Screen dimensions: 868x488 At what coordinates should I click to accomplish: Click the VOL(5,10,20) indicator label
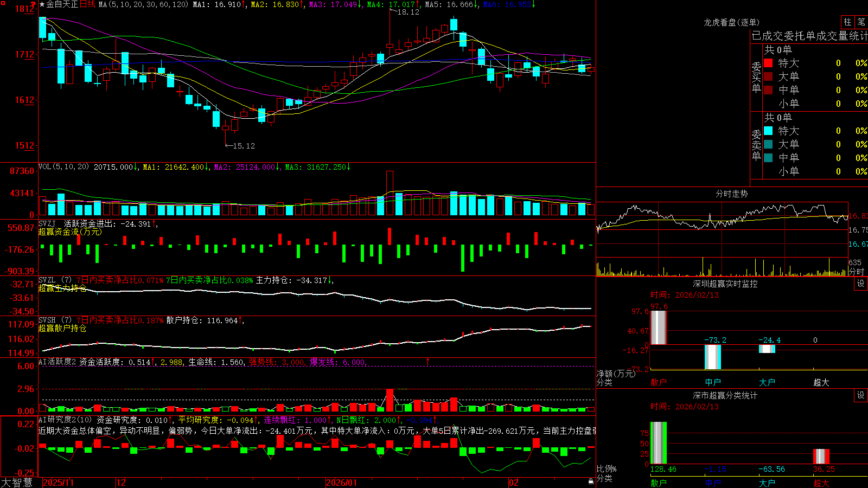[63, 167]
